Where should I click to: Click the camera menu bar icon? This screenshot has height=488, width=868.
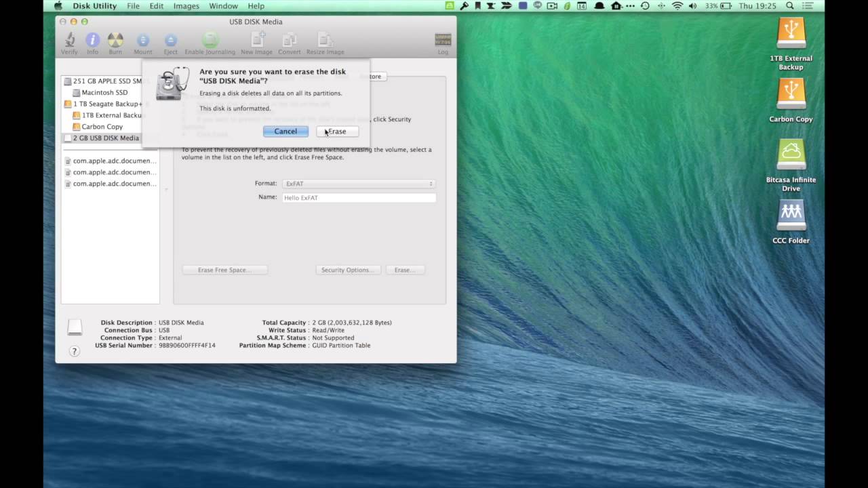tap(552, 5)
